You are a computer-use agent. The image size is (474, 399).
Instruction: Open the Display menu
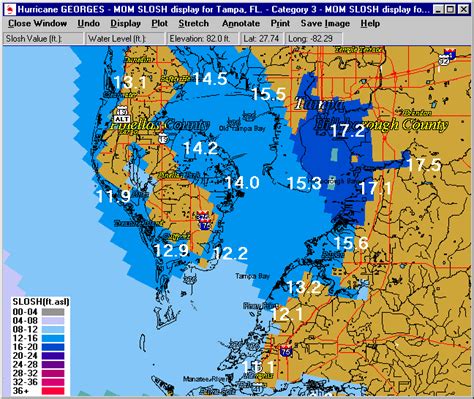tap(125, 23)
